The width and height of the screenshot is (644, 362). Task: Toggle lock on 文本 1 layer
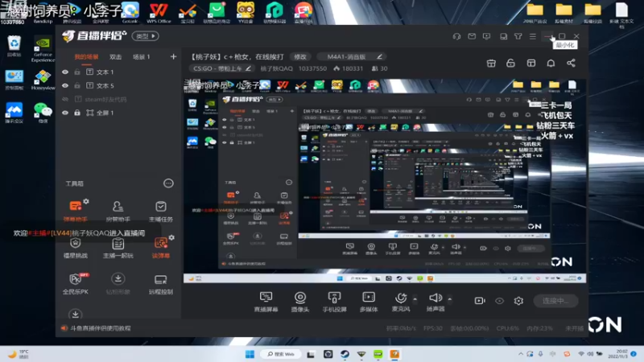[77, 72]
